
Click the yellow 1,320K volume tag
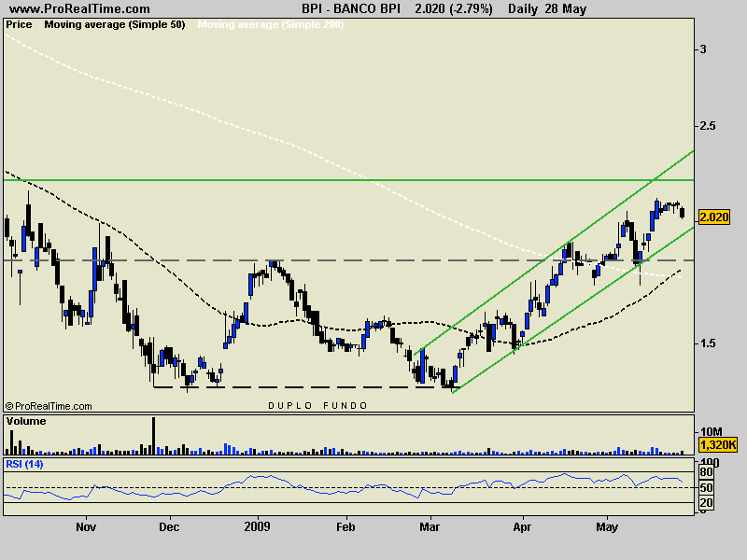click(x=717, y=445)
